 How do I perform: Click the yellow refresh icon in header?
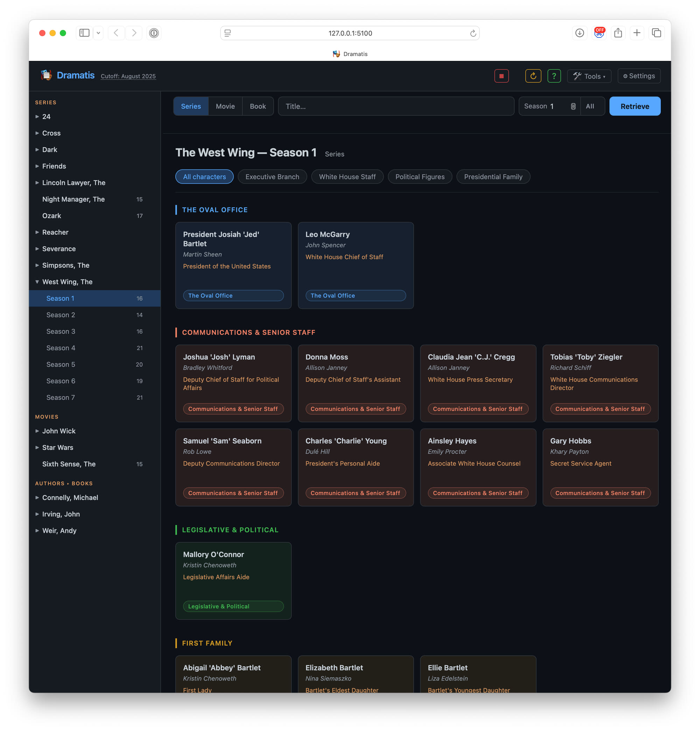pos(533,76)
